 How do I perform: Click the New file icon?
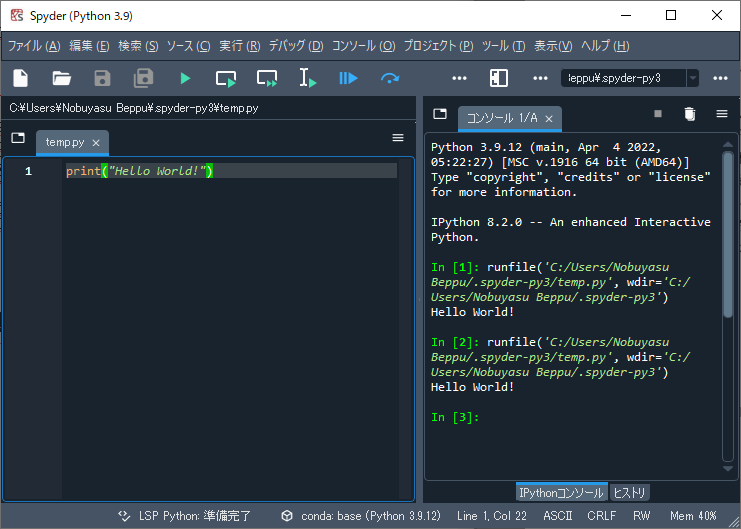point(20,78)
